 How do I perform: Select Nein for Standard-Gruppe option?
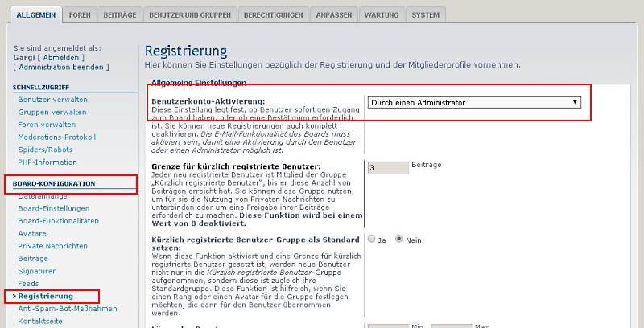point(398,239)
